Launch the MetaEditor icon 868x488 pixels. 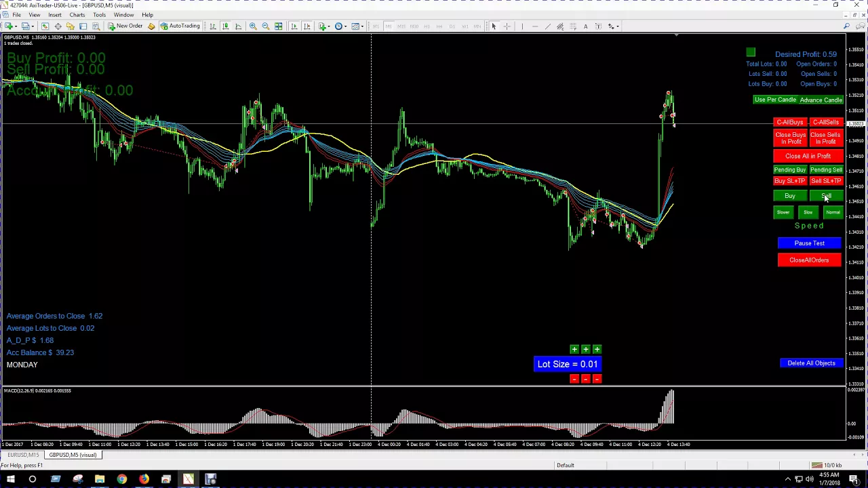151,26
